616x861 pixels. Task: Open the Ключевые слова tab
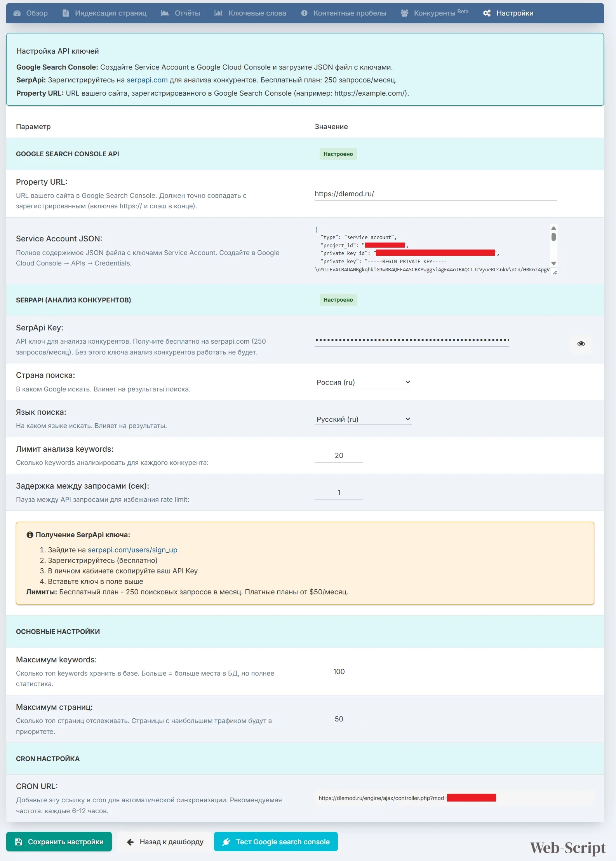point(257,13)
